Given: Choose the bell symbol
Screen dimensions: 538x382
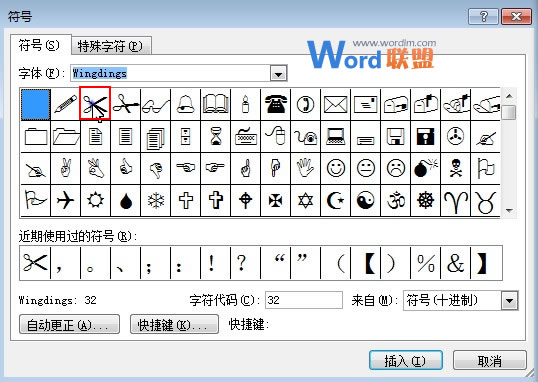Looking at the screenshot, I should 186,104.
